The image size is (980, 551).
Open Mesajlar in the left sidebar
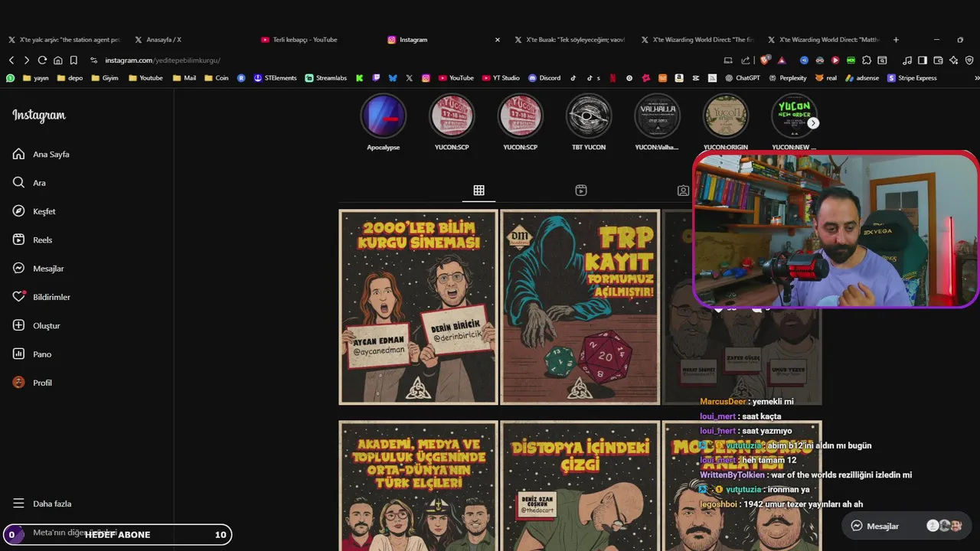38,269
